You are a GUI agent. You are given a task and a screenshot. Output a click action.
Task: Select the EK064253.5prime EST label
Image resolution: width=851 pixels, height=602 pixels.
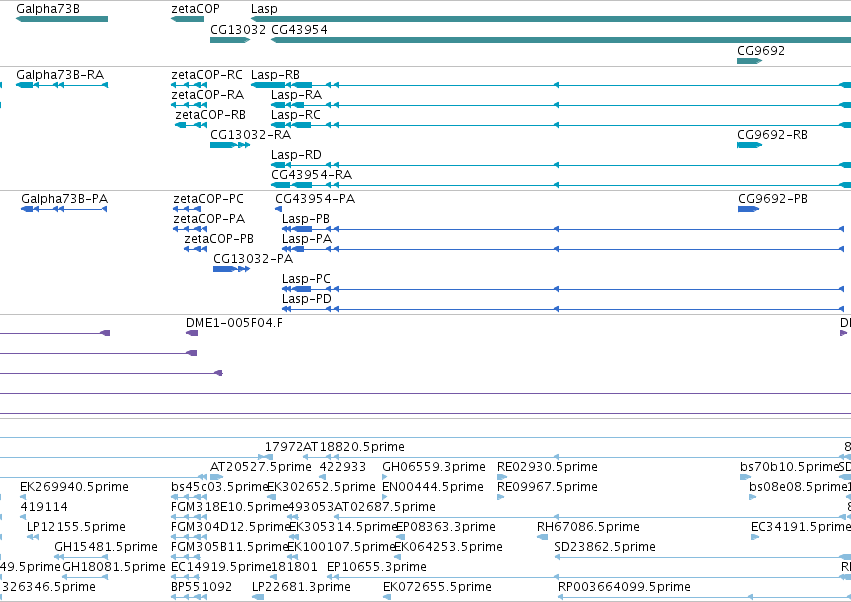point(448,547)
